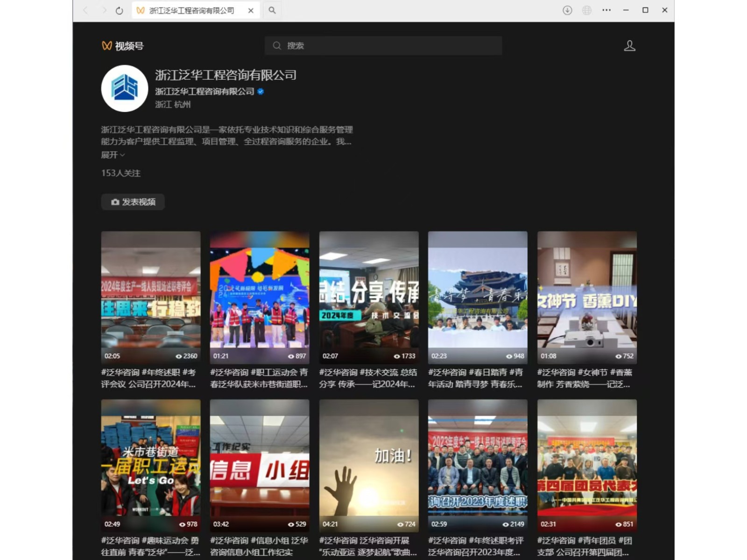Open the 女神节 香薰DIY video thumbnail

tap(587, 297)
